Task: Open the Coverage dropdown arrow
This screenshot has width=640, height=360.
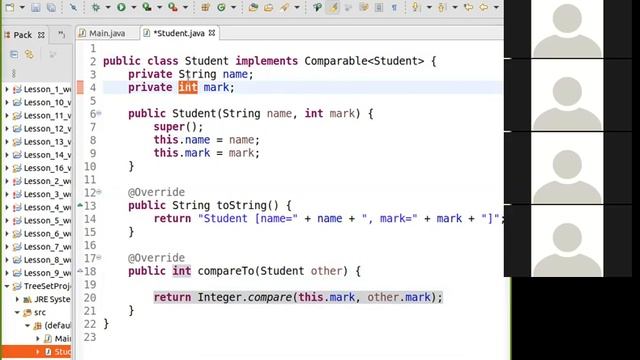Action: click(x=160, y=7)
